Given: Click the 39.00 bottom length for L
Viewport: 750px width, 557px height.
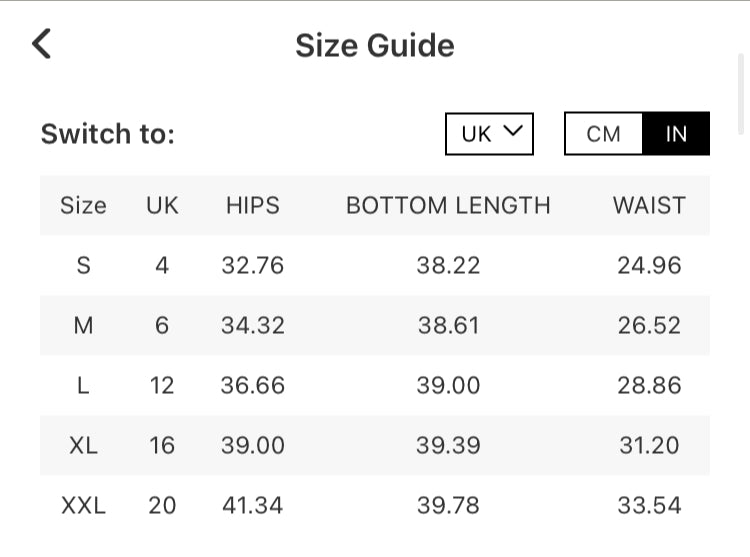Looking at the screenshot, I should (448, 386).
